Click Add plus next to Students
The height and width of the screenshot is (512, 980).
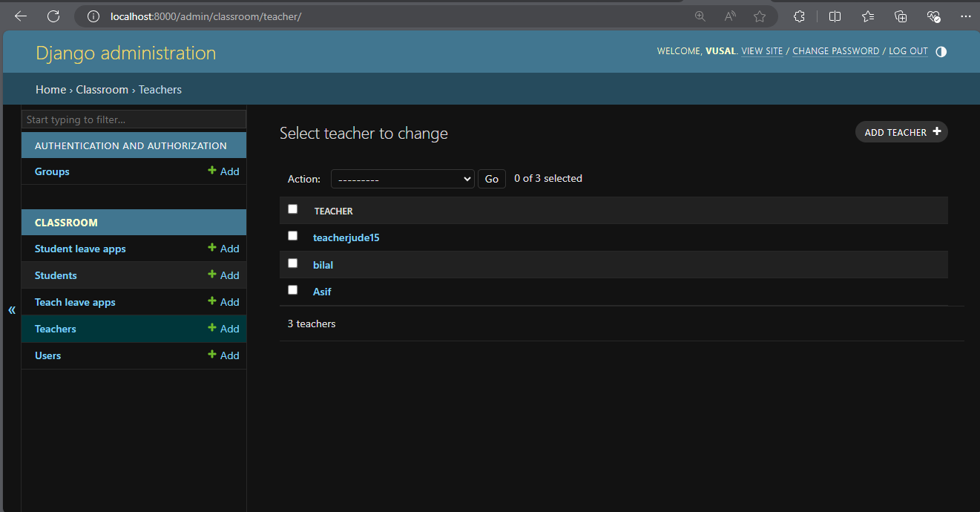[x=223, y=275]
